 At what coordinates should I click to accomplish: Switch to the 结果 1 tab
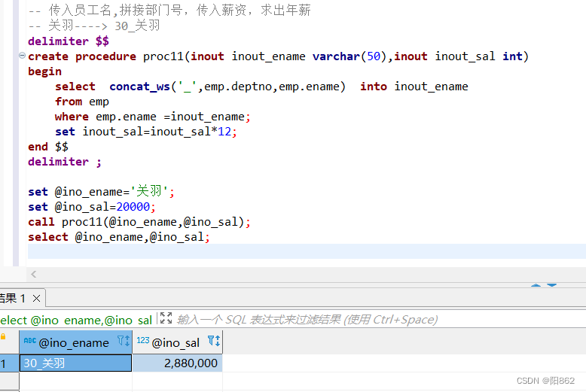click(12, 298)
